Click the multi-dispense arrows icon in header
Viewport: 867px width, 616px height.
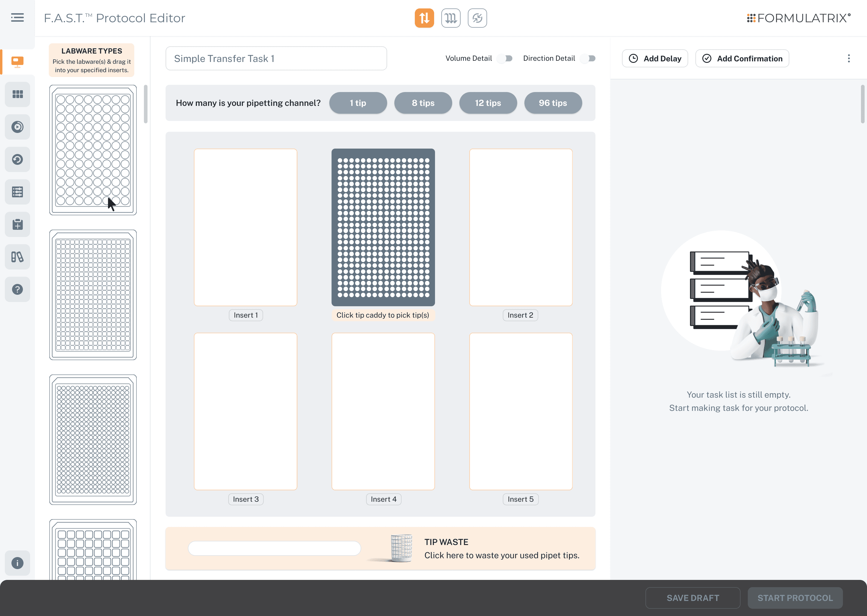pos(451,18)
